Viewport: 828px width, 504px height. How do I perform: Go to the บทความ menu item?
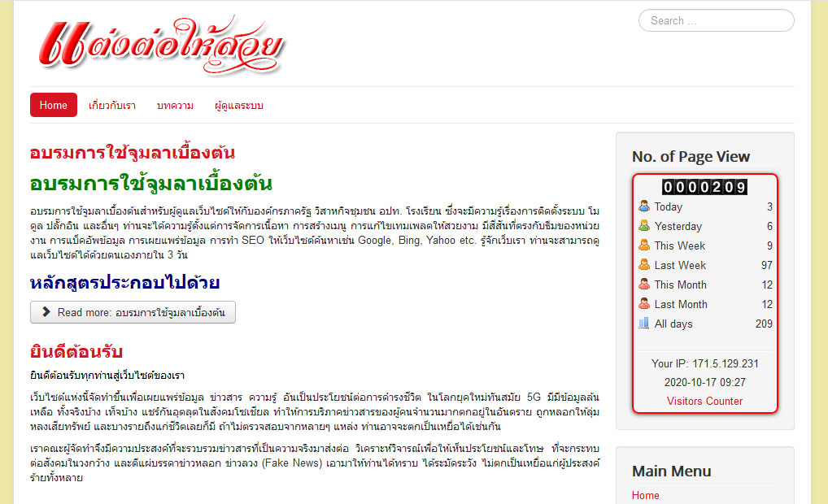coord(175,106)
